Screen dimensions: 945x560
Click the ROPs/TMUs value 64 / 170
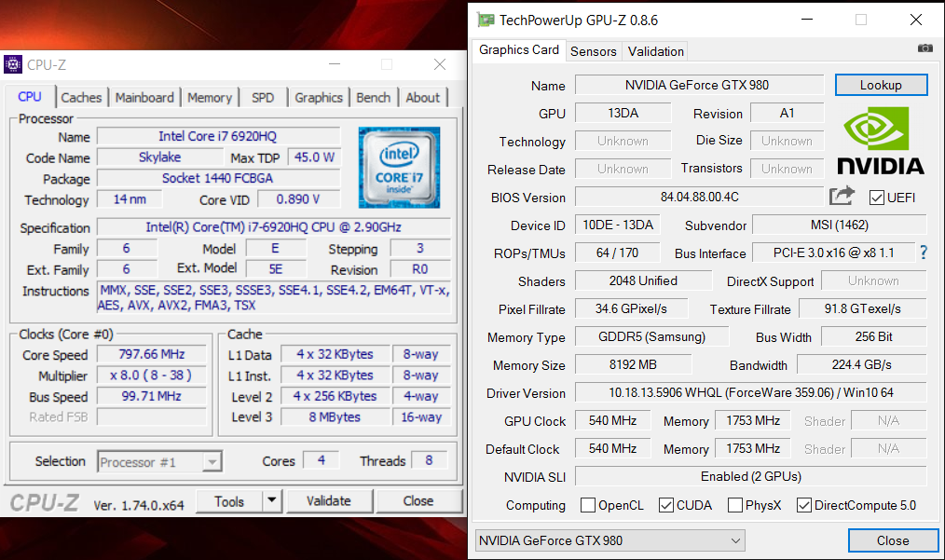point(618,253)
